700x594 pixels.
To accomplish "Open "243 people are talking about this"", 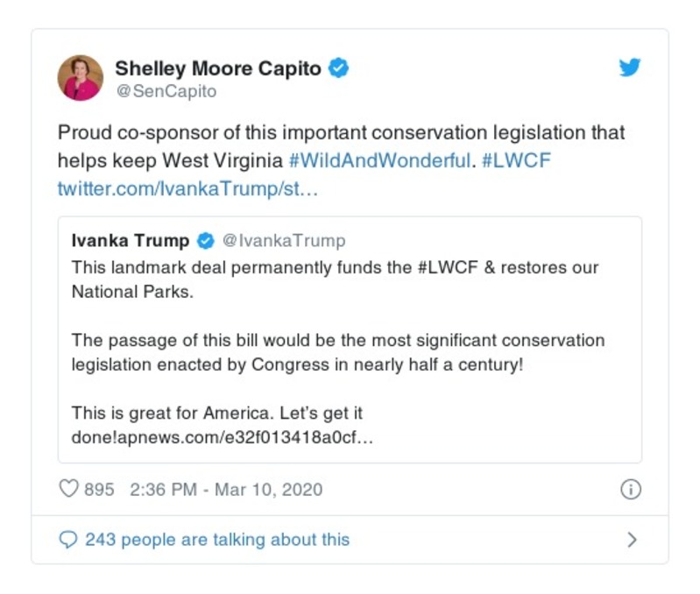I will [x=216, y=540].
